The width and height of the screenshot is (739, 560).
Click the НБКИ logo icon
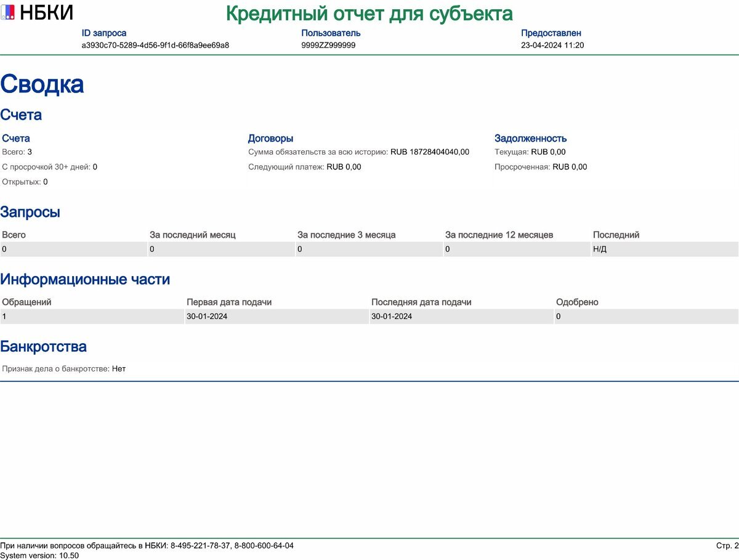click(8, 12)
